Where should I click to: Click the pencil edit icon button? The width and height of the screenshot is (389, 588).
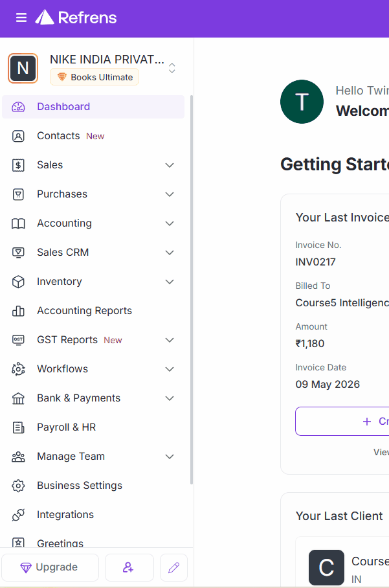click(x=173, y=567)
